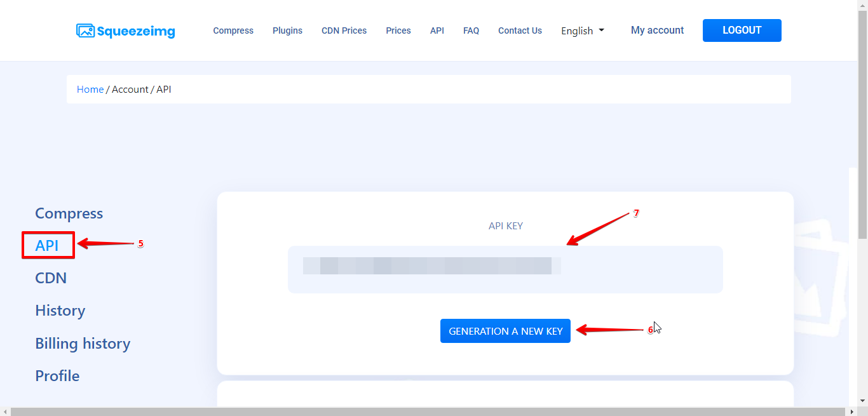Open the Prices page
This screenshot has width=868, height=416.
click(x=398, y=30)
